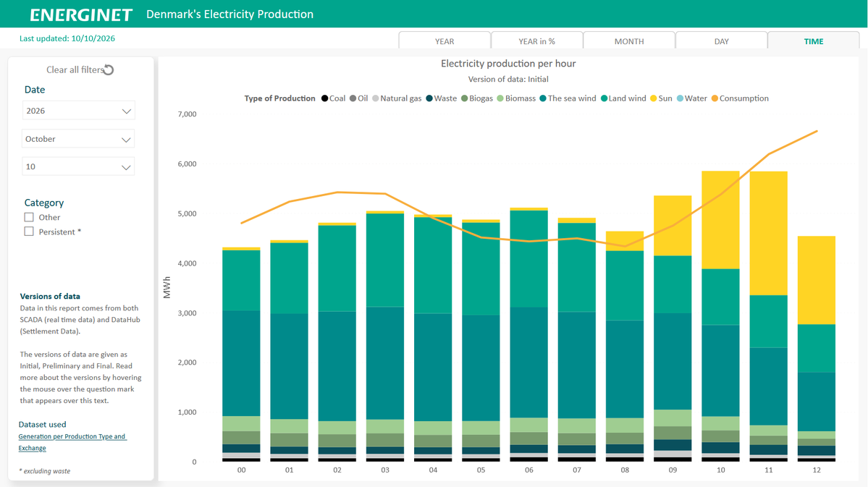Click the Land wind segment of bar 03
The image size is (868, 487).
point(385,260)
